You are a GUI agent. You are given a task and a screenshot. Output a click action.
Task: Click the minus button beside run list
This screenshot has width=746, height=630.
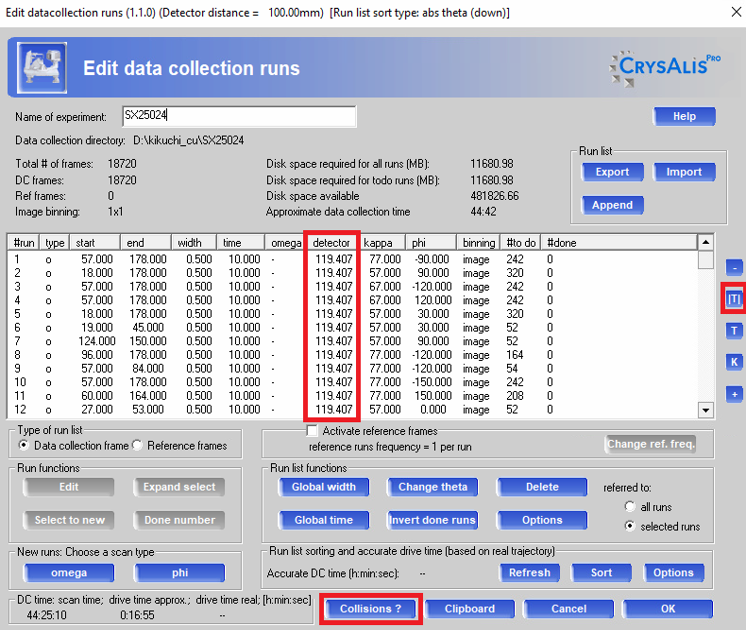coord(734,267)
